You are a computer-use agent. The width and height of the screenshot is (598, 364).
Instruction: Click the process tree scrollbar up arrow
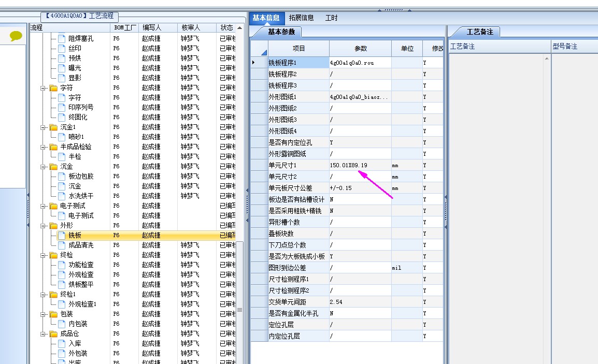coord(239,28)
